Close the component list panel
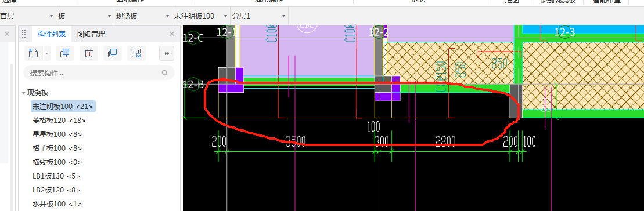This screenshot has height=211, width=644. (172, 34)
